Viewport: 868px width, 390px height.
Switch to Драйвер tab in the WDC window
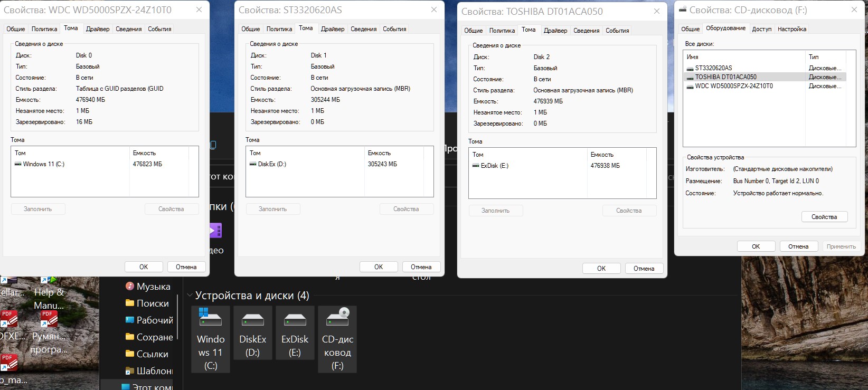[x=98, y=29]
